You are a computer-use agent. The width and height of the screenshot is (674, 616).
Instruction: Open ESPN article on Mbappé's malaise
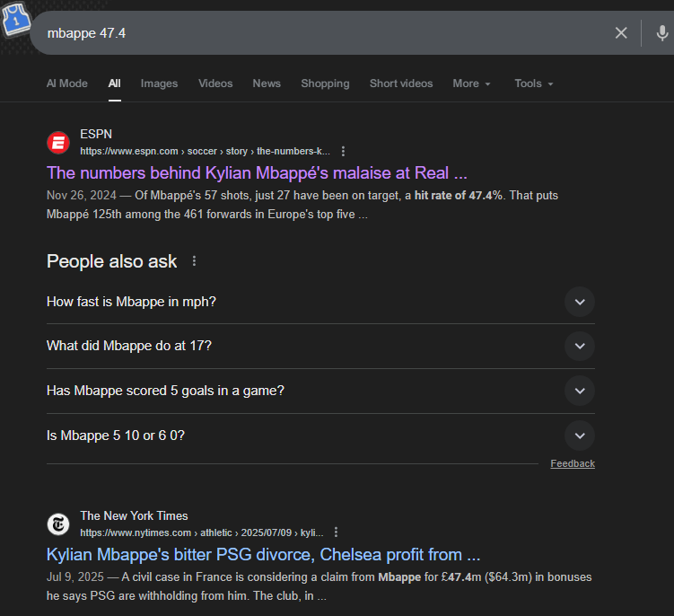[257, 173]
